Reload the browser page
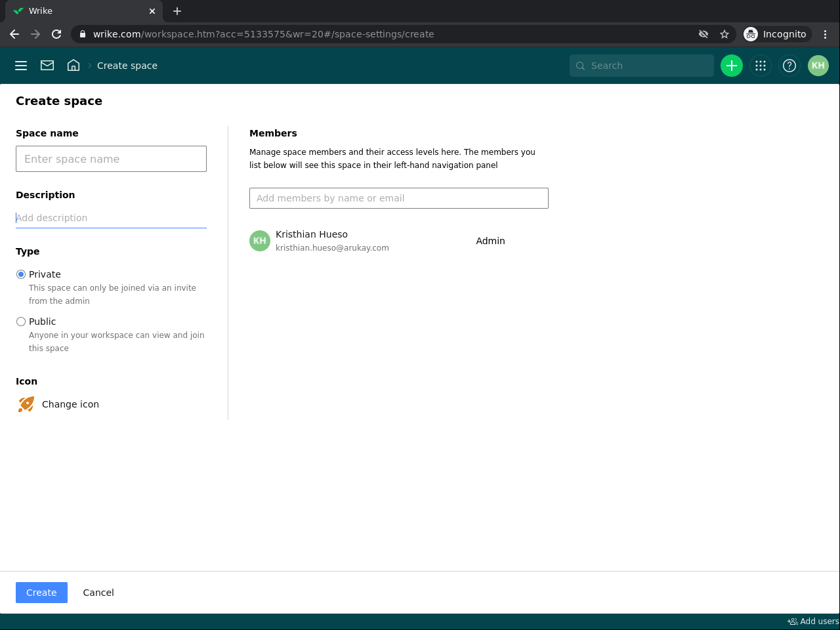The width and height of the screenshot is (840, 630). point(56,34)
